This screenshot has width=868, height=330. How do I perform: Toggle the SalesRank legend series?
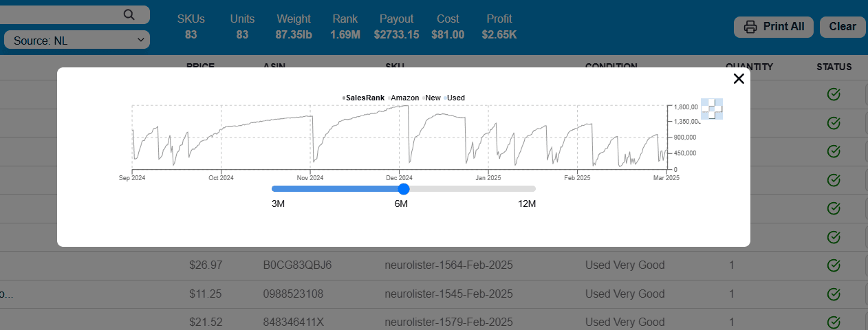pos(365,98)
